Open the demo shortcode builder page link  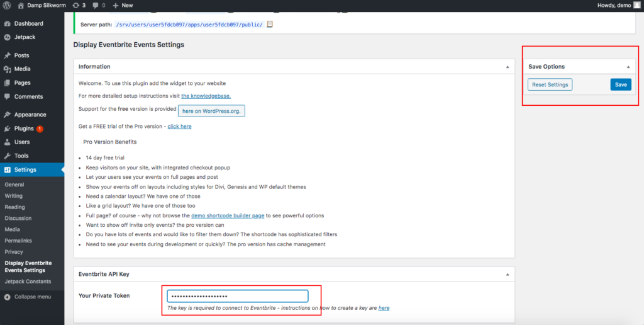pos(228,215)
